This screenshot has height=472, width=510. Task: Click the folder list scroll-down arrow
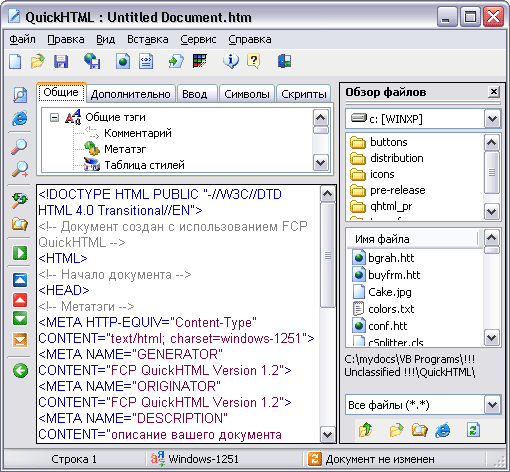(492, 211)
